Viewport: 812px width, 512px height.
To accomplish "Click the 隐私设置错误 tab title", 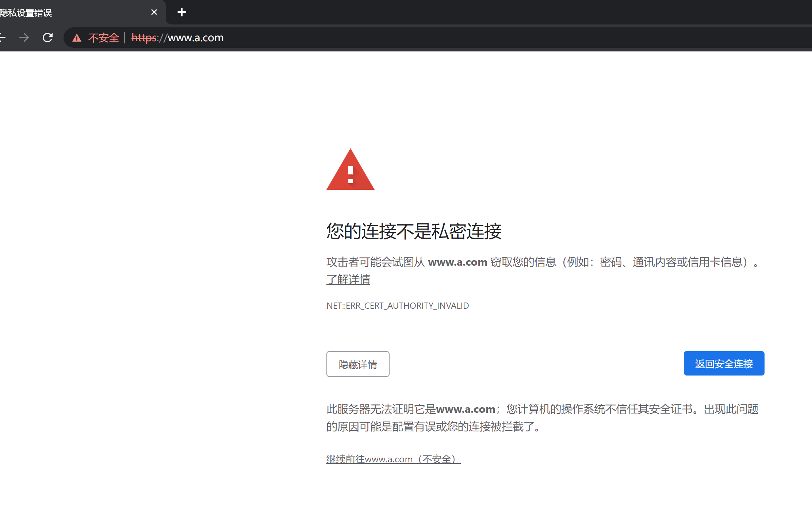I will [26, 12].
